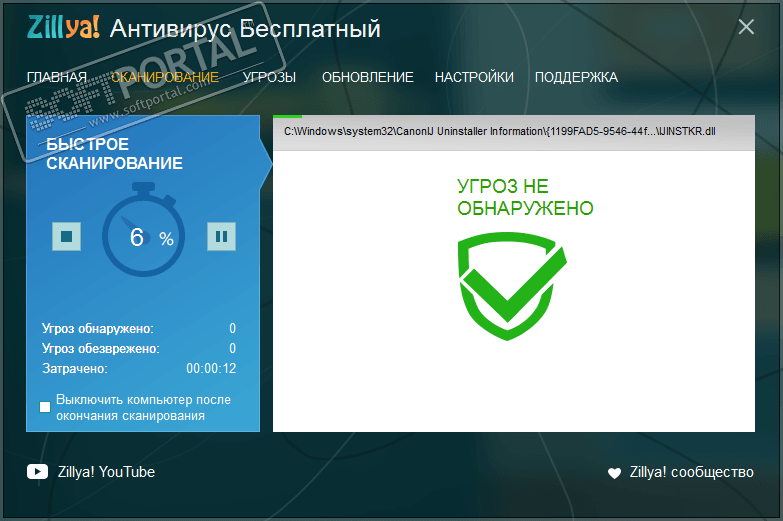Click the БЫСТРОЕ СКАНИРОВАНИЕ heading
Viewport: 783px width, 521px height.
click(x=114, y=154)
